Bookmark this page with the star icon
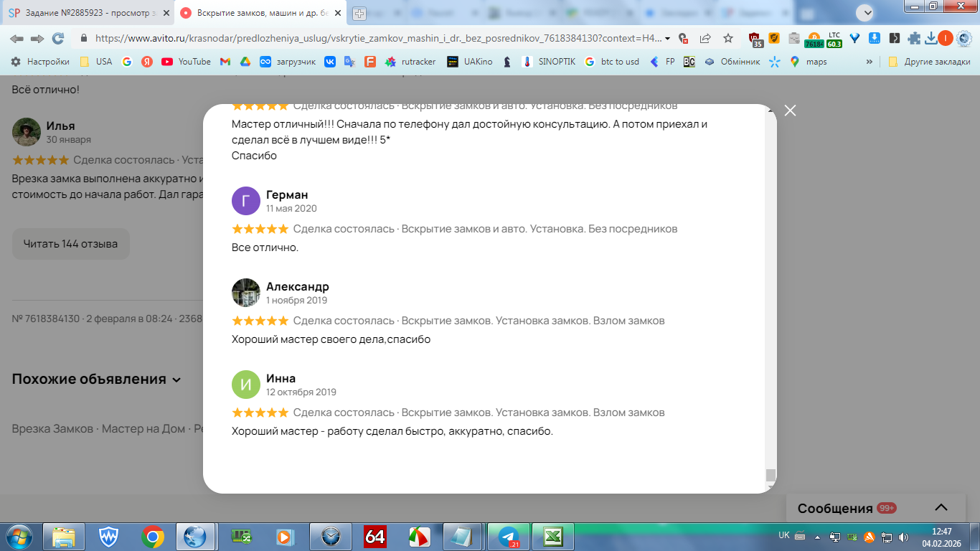This screenshot has height=551, width=980. (x=728, y=38)
